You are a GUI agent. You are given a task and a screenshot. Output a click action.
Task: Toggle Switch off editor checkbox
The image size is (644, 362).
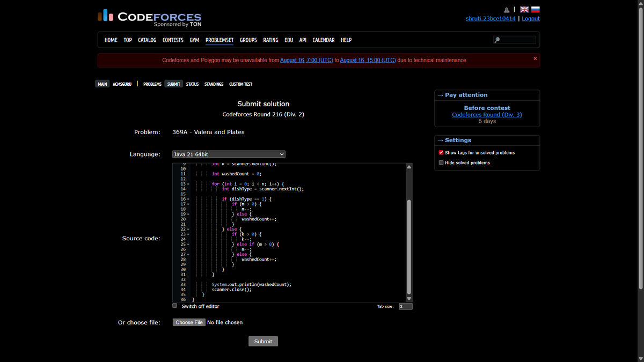174,306
